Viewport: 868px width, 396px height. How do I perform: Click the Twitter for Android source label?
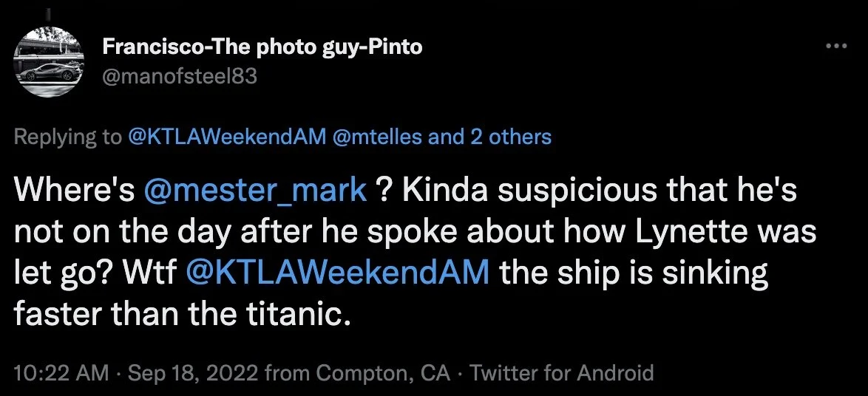562,373
